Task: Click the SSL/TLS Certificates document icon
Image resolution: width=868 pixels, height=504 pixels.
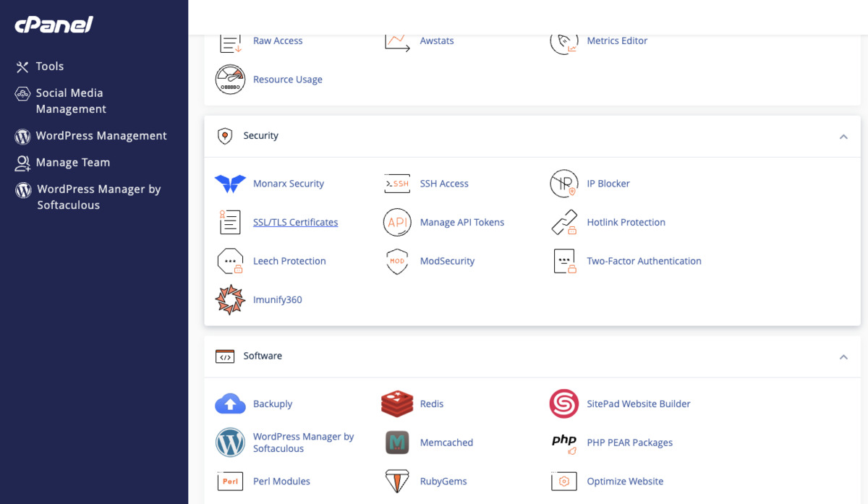Action: tap(230, 222)
